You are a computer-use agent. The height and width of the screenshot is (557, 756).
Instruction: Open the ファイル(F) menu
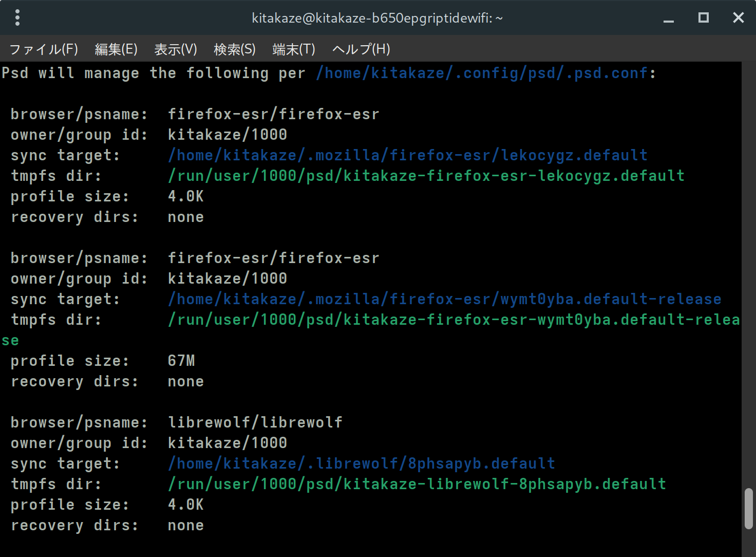pyautogui.click(x=44, y=49)
